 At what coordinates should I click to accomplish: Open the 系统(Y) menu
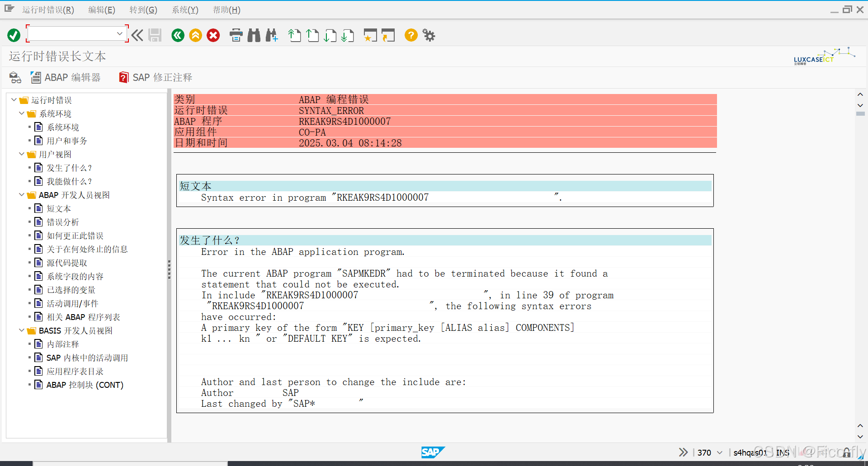click(x=185, y=10)
